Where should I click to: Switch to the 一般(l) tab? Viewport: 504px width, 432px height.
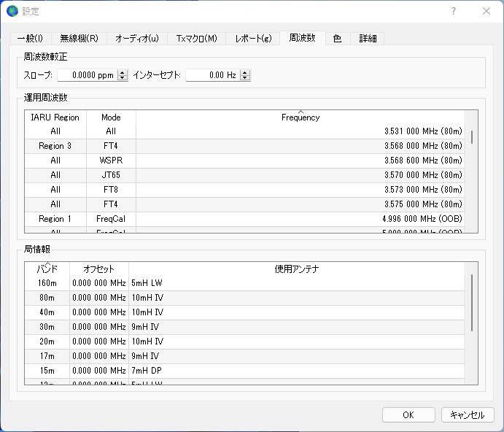click(30, 39)
